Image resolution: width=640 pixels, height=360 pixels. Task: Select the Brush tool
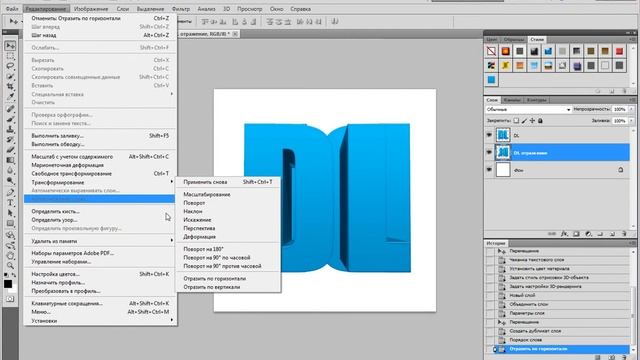[x=10, y=119]
